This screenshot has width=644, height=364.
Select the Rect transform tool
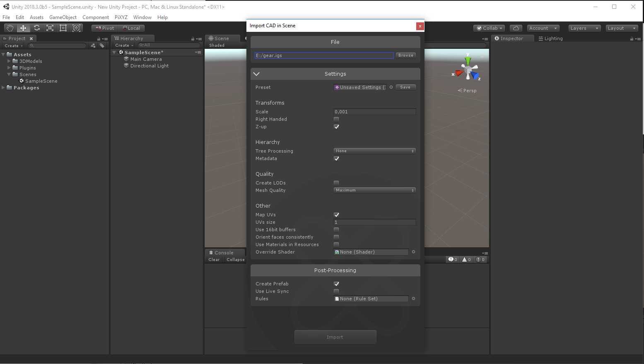coord(63,28)
